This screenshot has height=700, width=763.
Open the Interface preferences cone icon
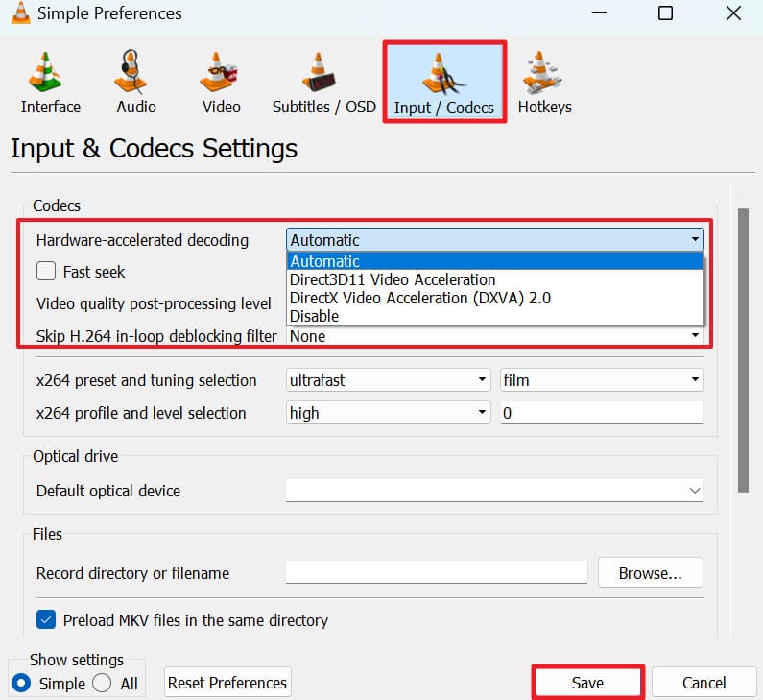[46, 72]
